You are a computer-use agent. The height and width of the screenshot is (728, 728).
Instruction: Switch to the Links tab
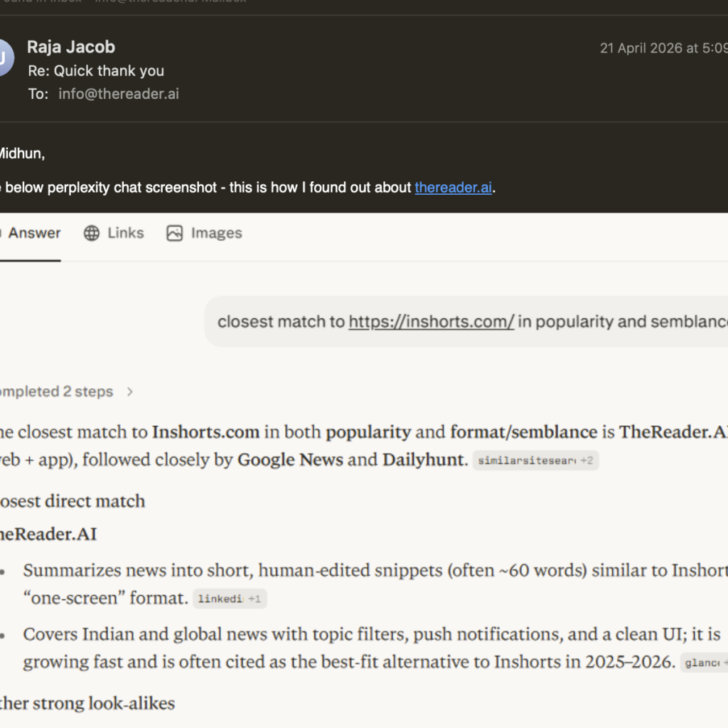(x=125, y=233)
